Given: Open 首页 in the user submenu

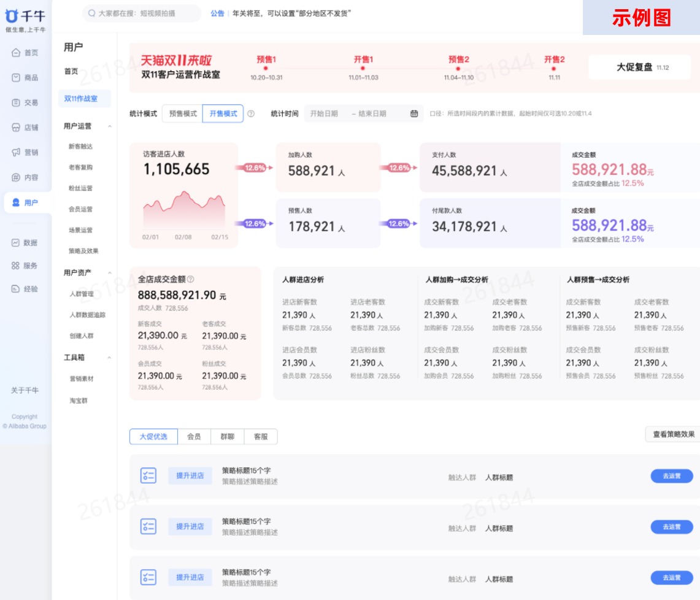Looking at the screenshot, I should tap(71, 71).
